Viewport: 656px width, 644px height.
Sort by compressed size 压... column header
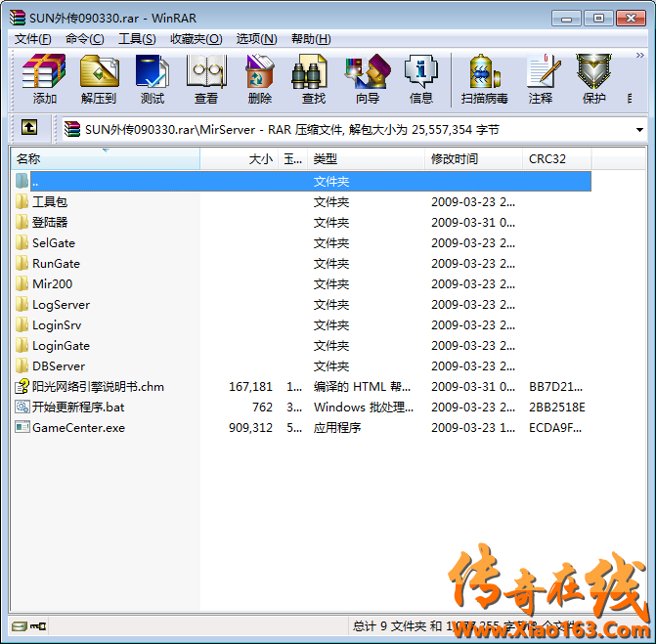tap(293, 159)
